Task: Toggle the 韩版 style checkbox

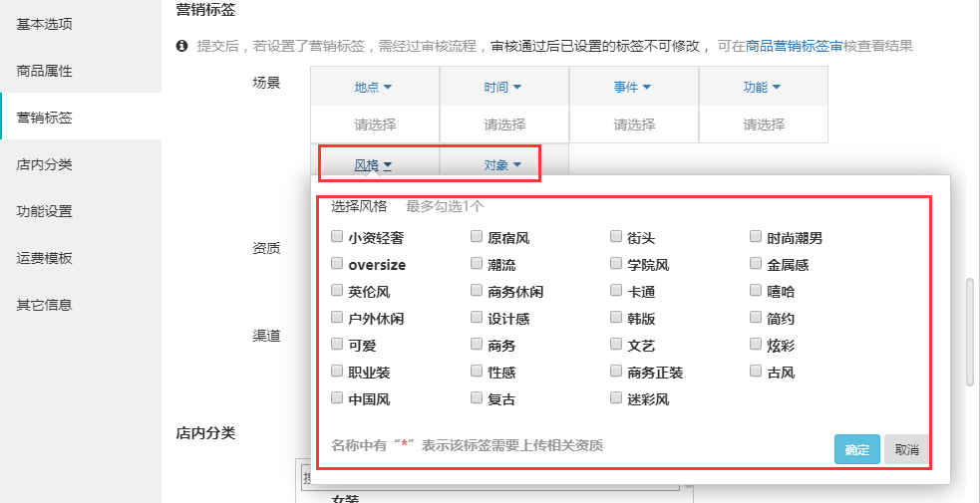Action: pyautogui.click(x=617, y=319)
